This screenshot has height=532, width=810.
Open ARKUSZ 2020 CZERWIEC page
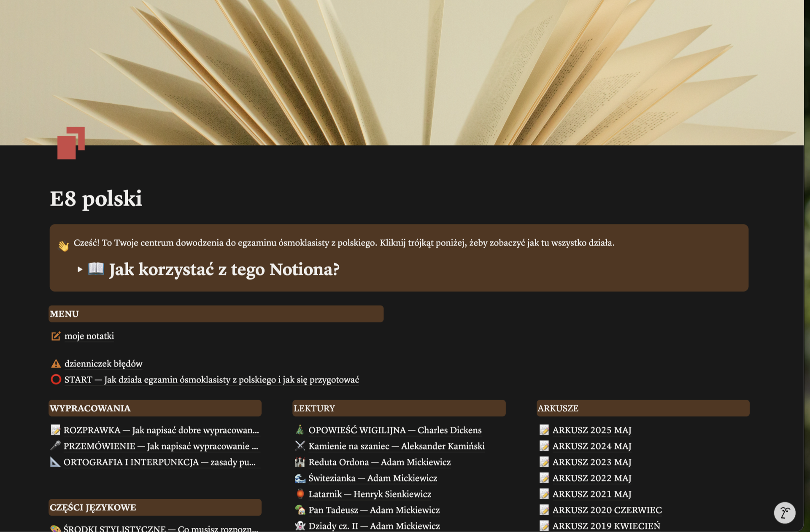[x=607, y=510]
